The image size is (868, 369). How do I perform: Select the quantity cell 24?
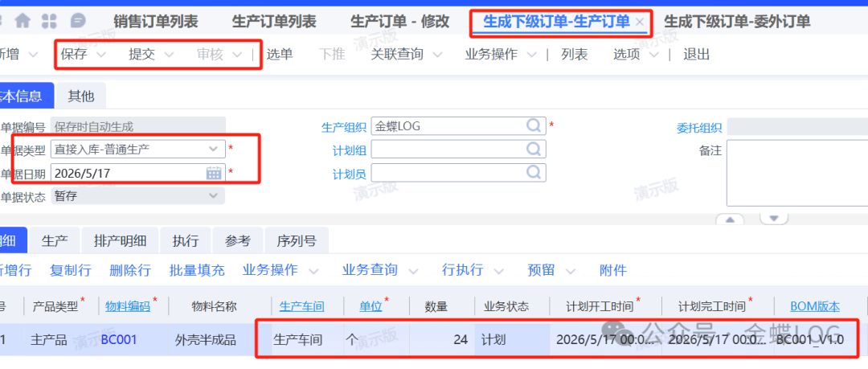click(442, 339)
